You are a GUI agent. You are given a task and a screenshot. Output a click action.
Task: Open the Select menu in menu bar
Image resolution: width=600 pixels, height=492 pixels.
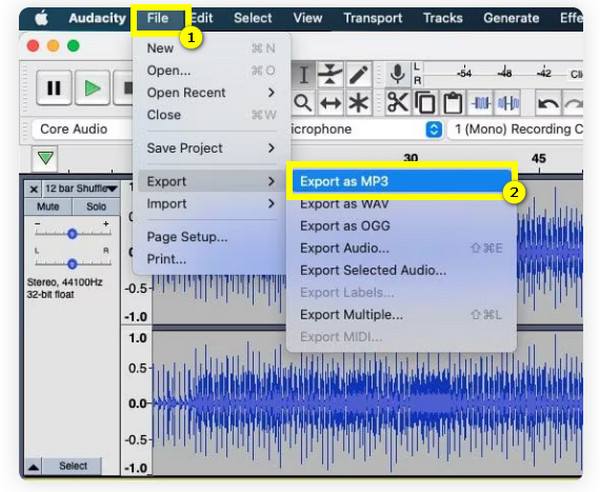click(x=253, y=18)
